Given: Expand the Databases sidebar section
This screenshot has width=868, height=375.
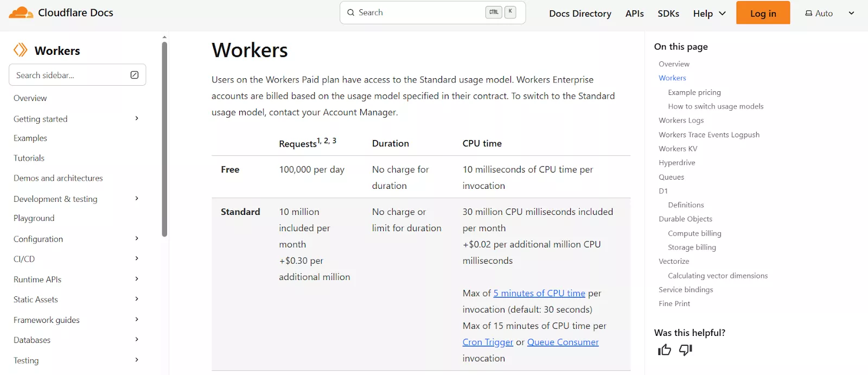Looking at the screenshot, I should [137, 340].
